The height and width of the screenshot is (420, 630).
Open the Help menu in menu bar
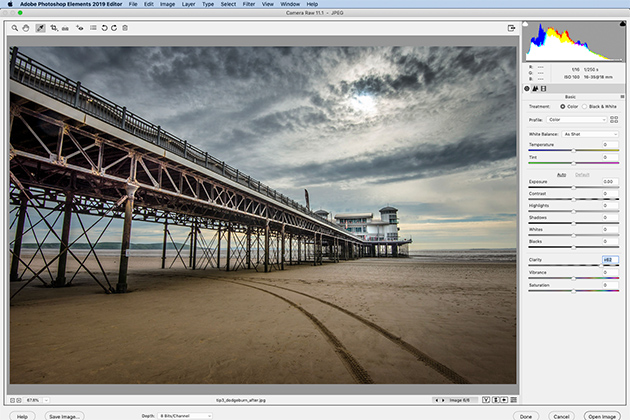pos(312,4)
